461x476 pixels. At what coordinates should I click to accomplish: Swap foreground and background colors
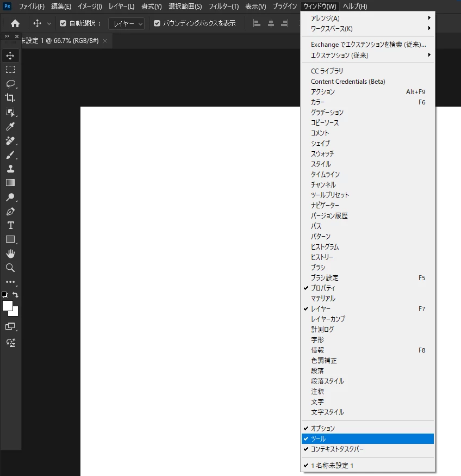15,294
